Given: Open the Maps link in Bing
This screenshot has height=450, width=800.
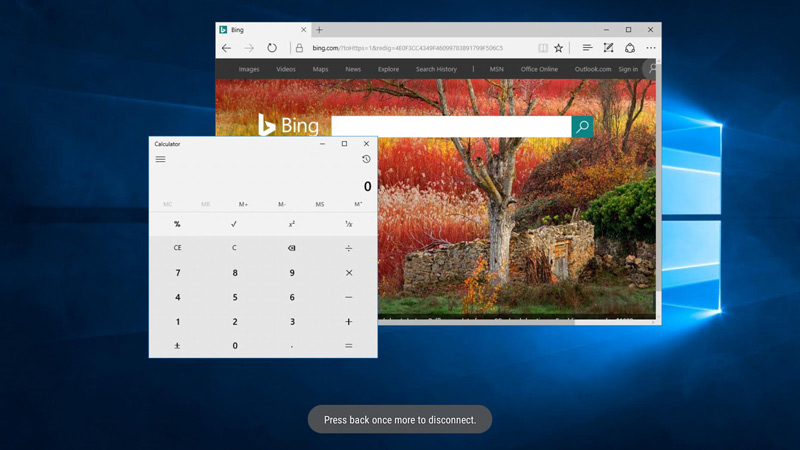Looking at the screenshot, I should [320, 69].
